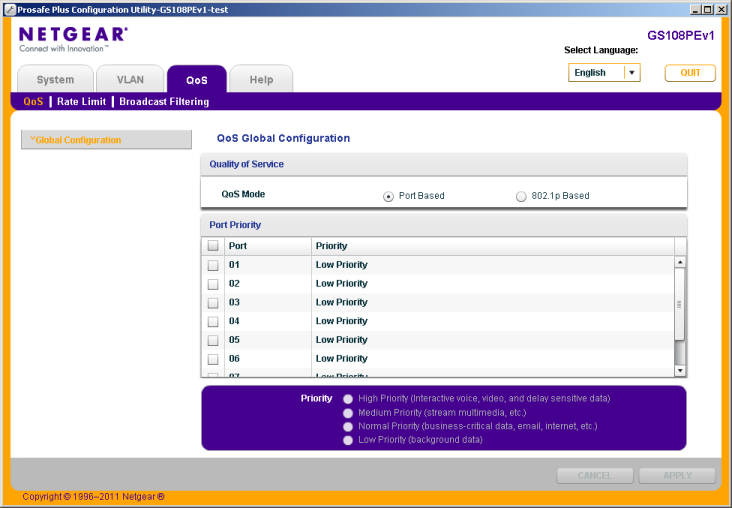This screenshot has height=508, width=732.
Task: Collapse the Global Configuration sidebar item
Action: (x=106, y=140)
